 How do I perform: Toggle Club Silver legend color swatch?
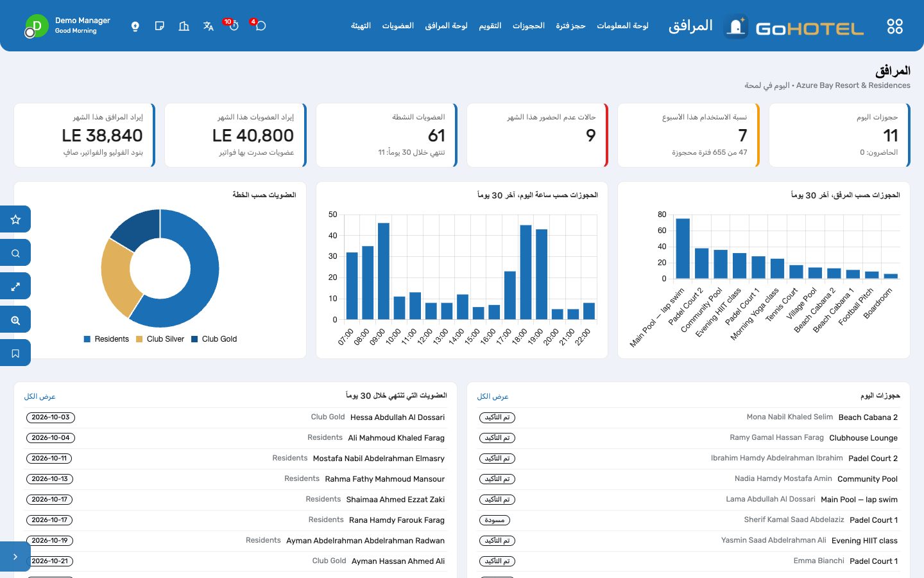click(139, 339)
